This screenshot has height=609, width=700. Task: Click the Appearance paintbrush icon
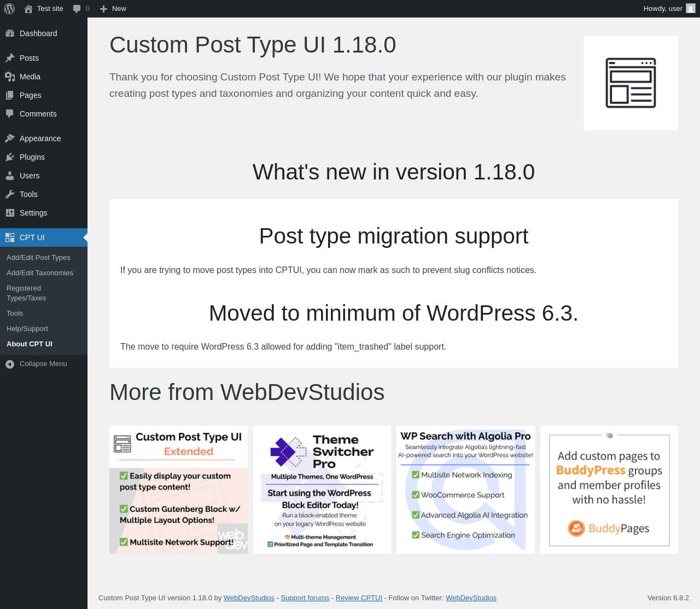(10, 138)
